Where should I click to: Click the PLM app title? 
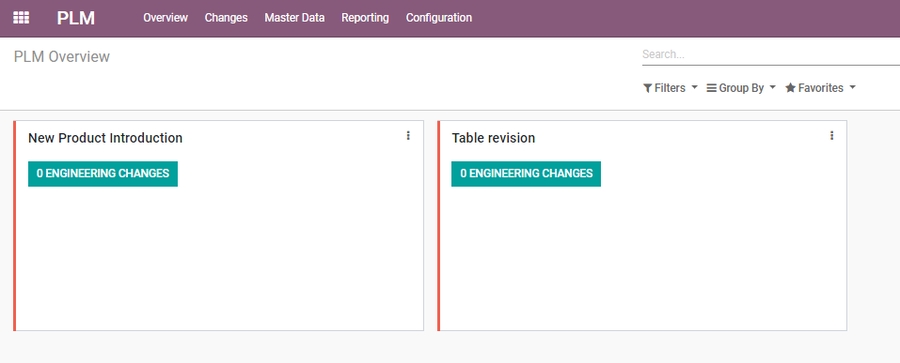point(76,18)
